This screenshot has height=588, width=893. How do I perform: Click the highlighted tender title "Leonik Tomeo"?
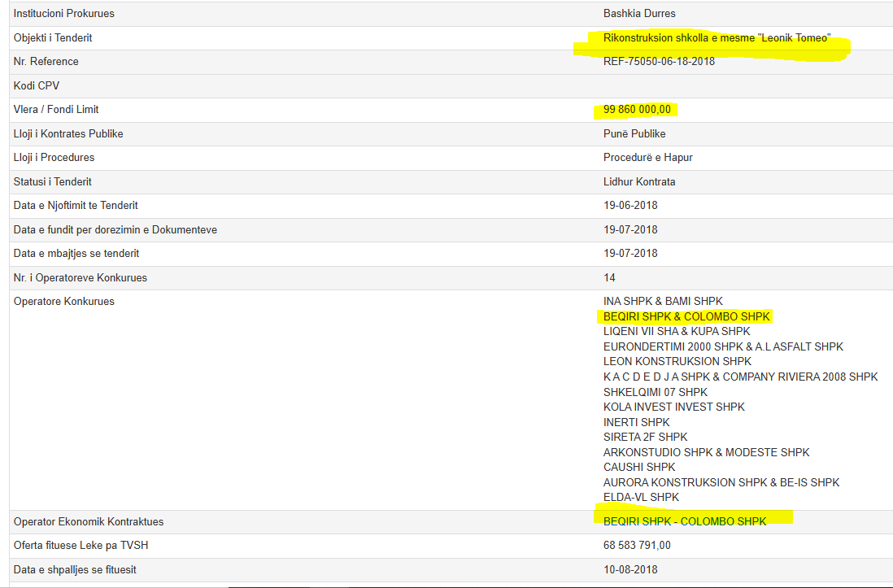pyautogui.click(x=717, y=37)
